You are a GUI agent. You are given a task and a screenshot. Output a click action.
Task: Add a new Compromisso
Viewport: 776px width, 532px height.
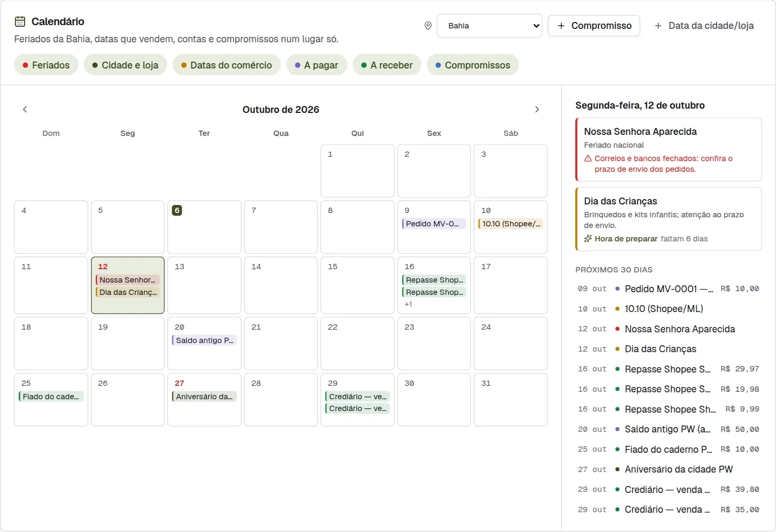(x=594, y=26)
